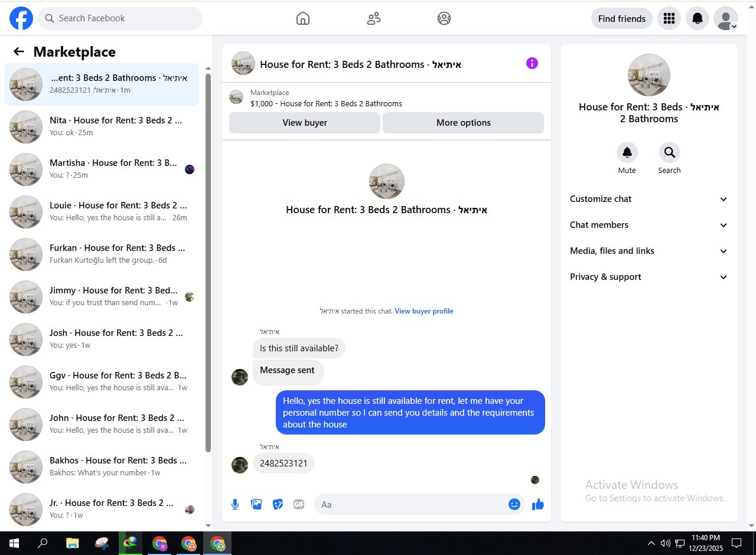Image resolution: width=756 pixels, height=555 pixels.
Task: Record a voice clip with microphone icon
Action: point(235,504)
